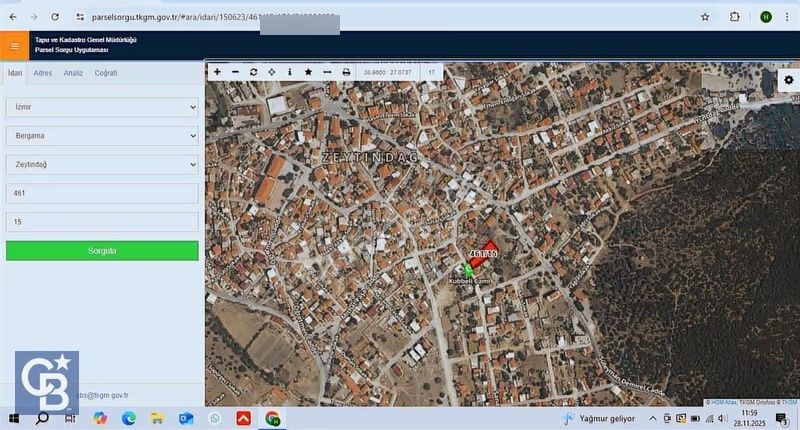800x430 pixels.
Task: Open Windows taskbar search
Action: point(42,418)
